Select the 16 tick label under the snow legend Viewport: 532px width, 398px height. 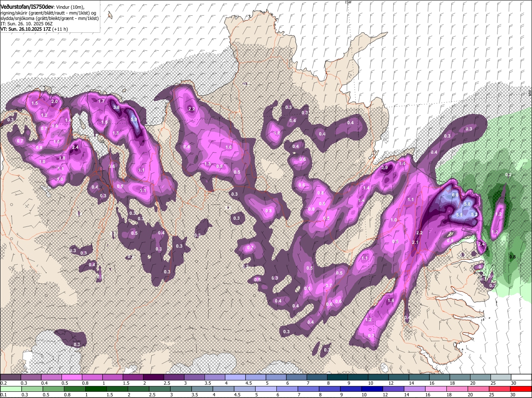tap(432, 383)
